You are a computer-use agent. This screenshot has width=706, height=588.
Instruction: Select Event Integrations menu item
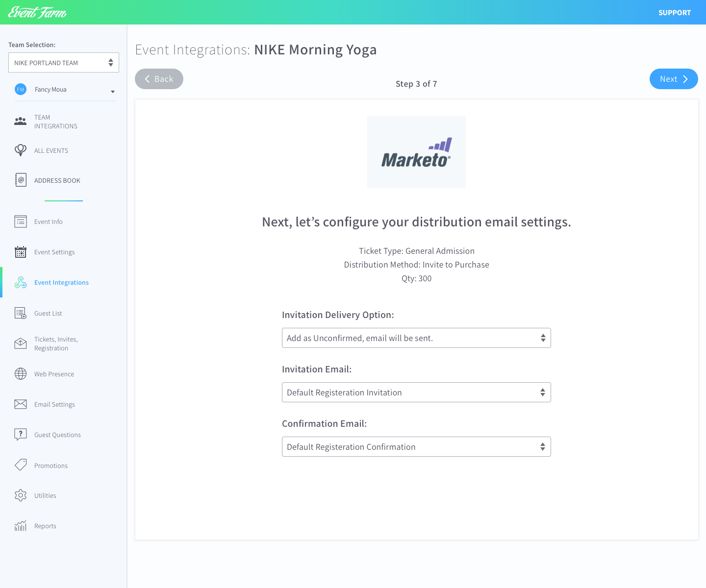tap(61, 282)
